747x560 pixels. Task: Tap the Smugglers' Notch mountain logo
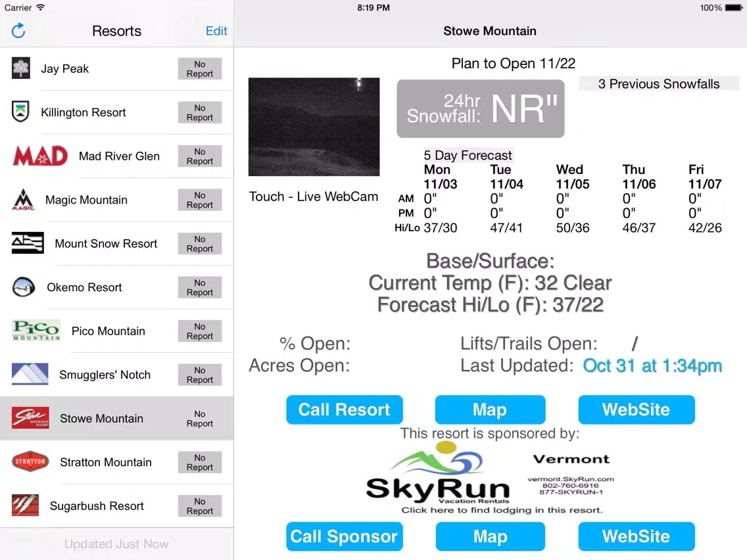pos(30,374)
